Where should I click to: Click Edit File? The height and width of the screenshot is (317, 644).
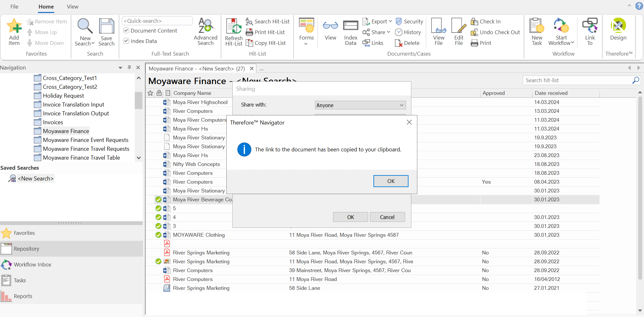pos(459,32)
